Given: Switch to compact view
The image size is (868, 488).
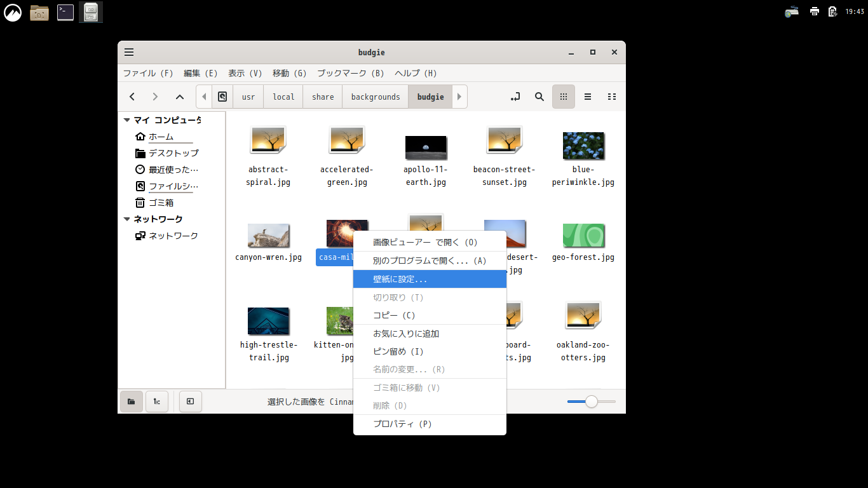Looking at the screenshot, I should (612, 97).
